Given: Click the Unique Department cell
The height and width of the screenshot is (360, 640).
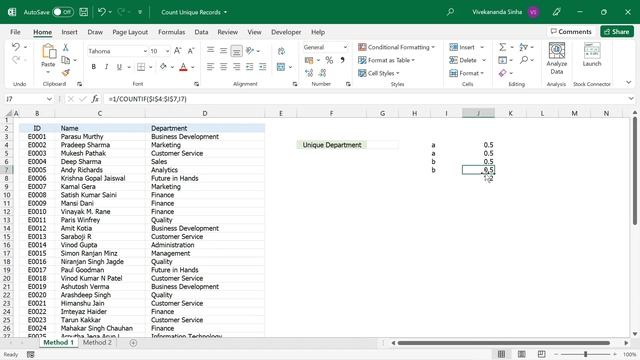Looking at the screenshot, I should (332, 145).
